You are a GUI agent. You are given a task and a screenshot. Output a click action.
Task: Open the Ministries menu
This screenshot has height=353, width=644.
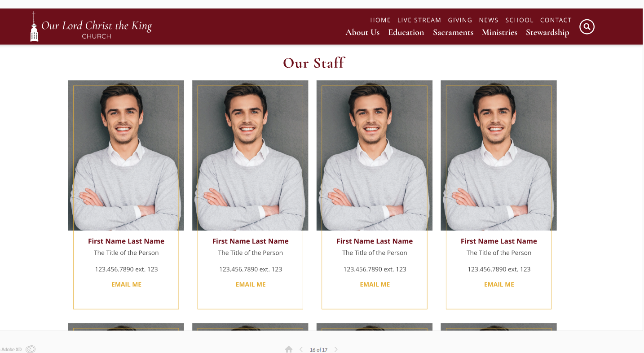point(499,32)
